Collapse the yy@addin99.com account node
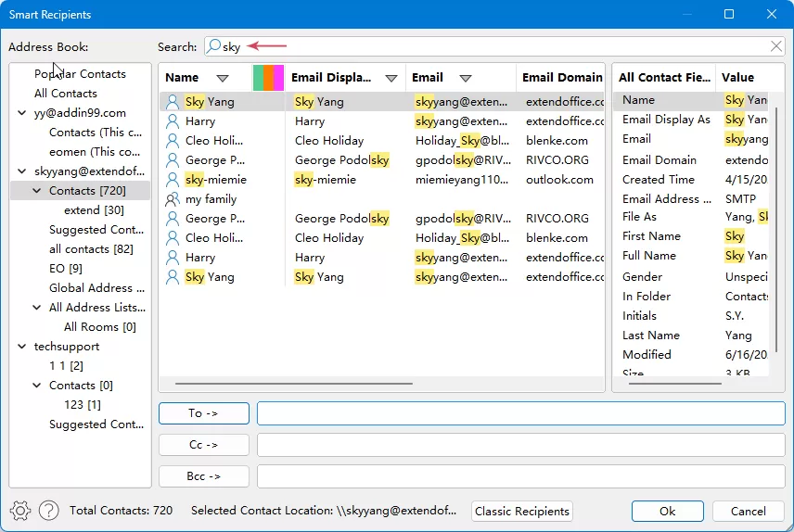This screenshot has height=532, width=794. tap(21, 113)
